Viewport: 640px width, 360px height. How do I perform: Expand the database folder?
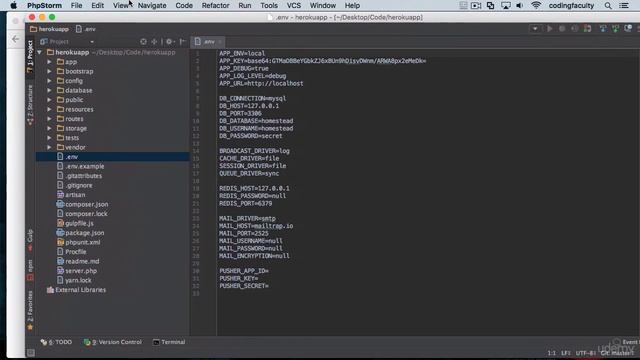pyautogui.click(x=49, y=90)
